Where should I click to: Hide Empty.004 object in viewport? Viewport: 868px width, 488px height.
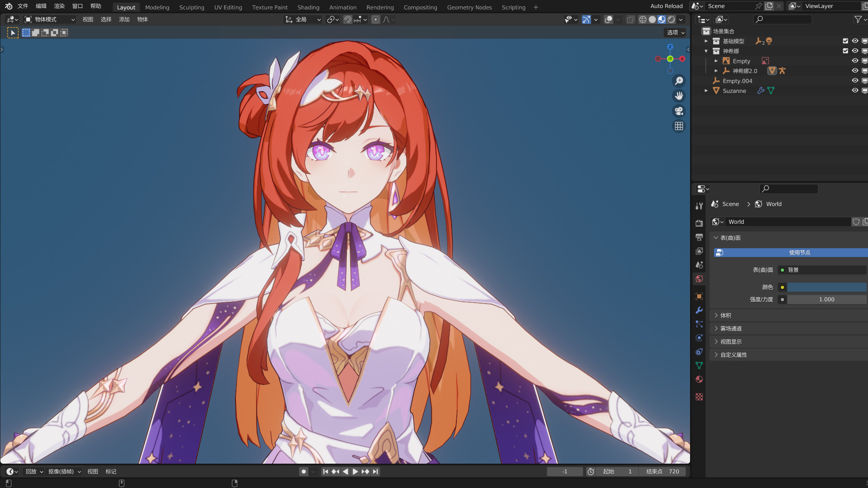pos(855,81)
